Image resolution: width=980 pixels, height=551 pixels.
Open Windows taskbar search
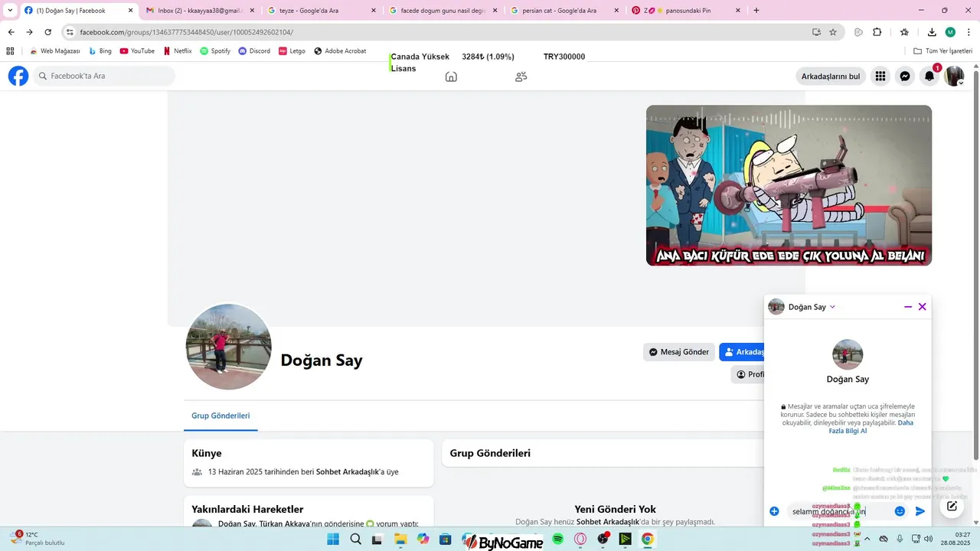click(356, 540)
